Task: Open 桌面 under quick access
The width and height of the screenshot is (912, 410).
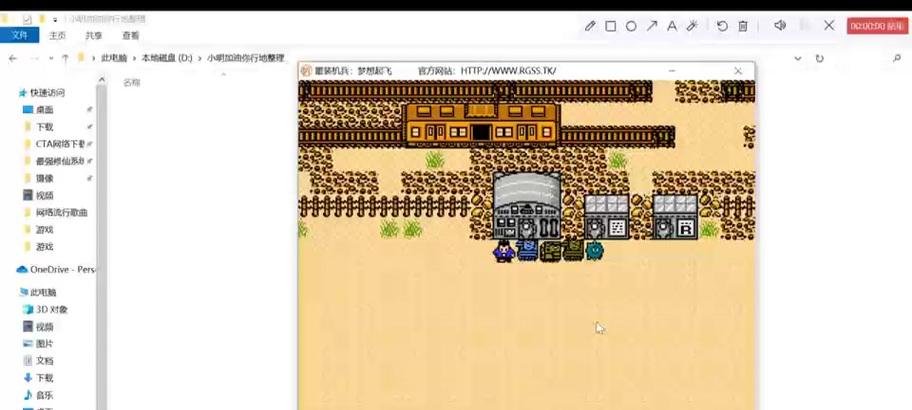Action: pyautogui.click(x=45, y=109)
